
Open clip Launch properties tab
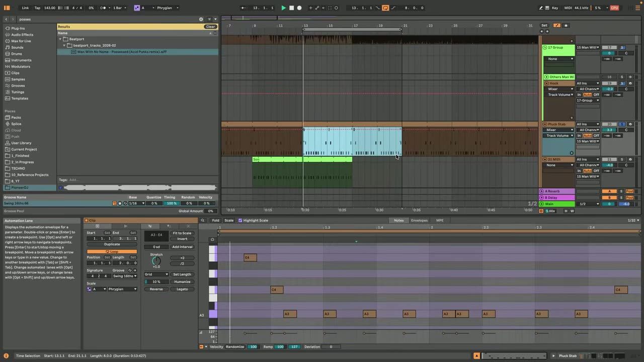click(x=125, y=226)
